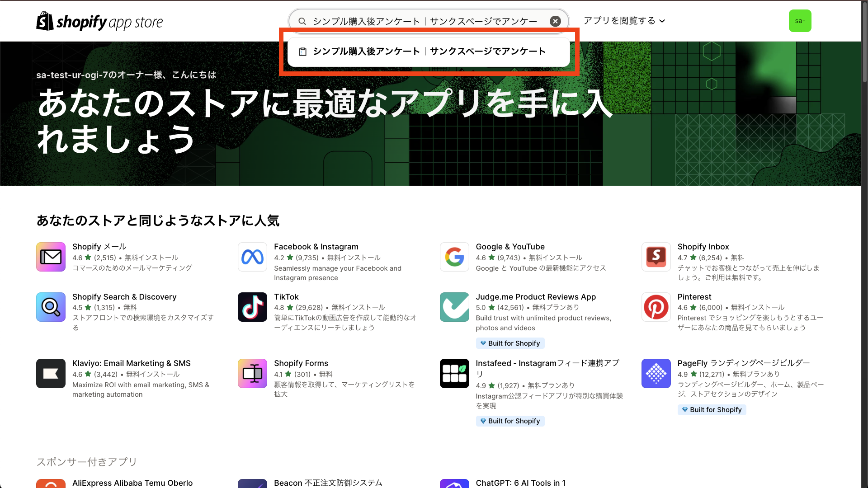
Task: Click the Google & YouTube app icon
Action: pyautogui.click(x=454, y=257)
